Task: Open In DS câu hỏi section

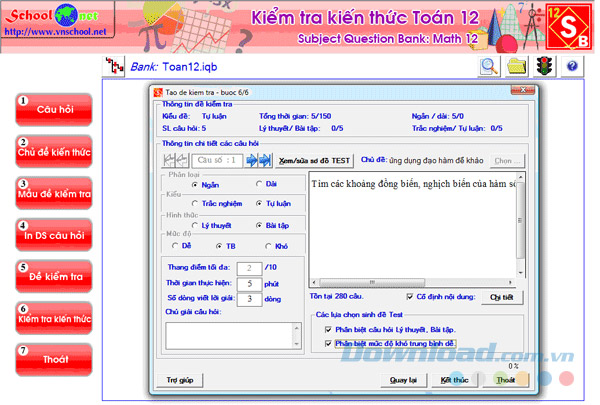Action: coord(54,235)
